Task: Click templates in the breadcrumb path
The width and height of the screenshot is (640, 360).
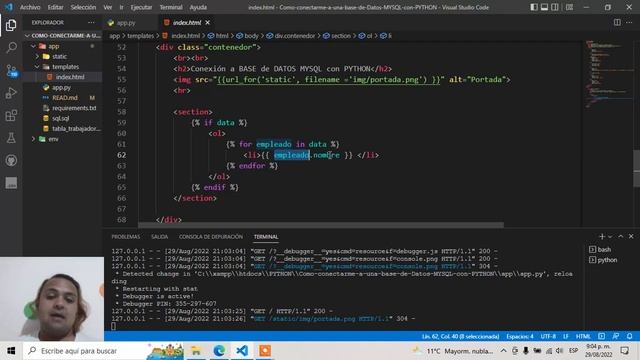Action: (x=140, y=36)
